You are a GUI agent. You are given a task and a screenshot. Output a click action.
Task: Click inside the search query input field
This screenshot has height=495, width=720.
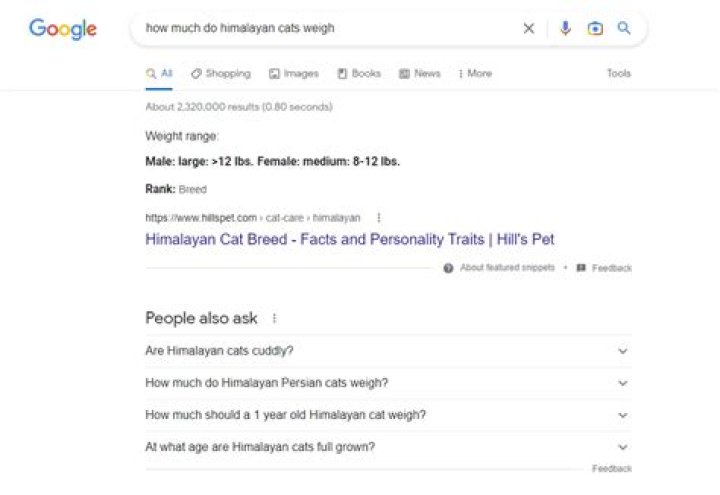tap(320, 29)
